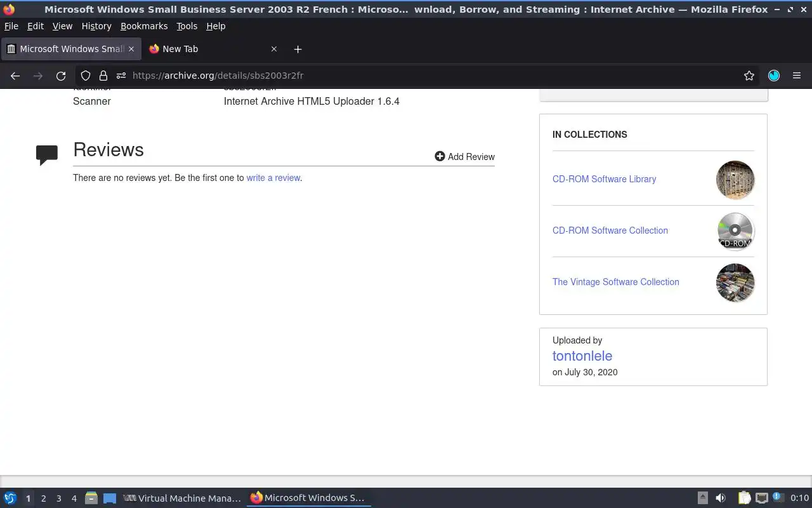
Task: Open the file manager taskbar icon
Action: tap(91, 498)
